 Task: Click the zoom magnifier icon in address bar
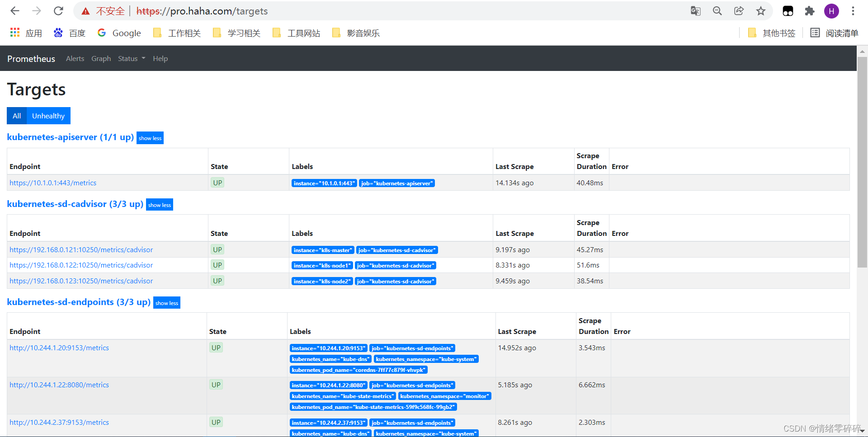tap(717, 11)
